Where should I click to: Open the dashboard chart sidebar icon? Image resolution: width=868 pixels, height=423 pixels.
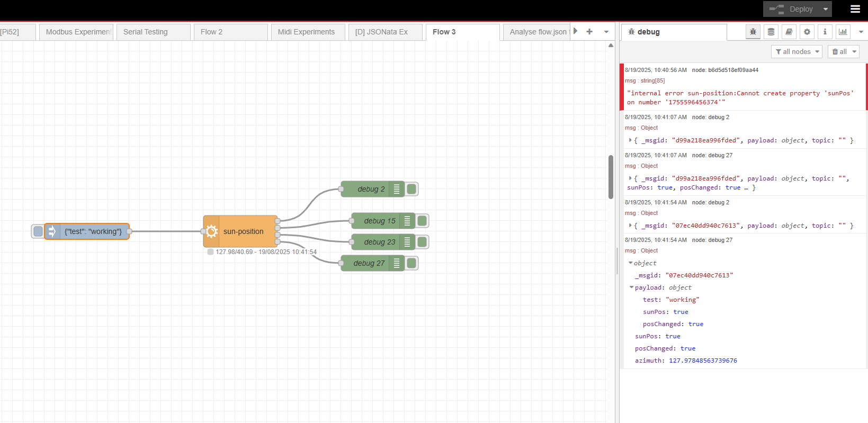tap(843, 32)
